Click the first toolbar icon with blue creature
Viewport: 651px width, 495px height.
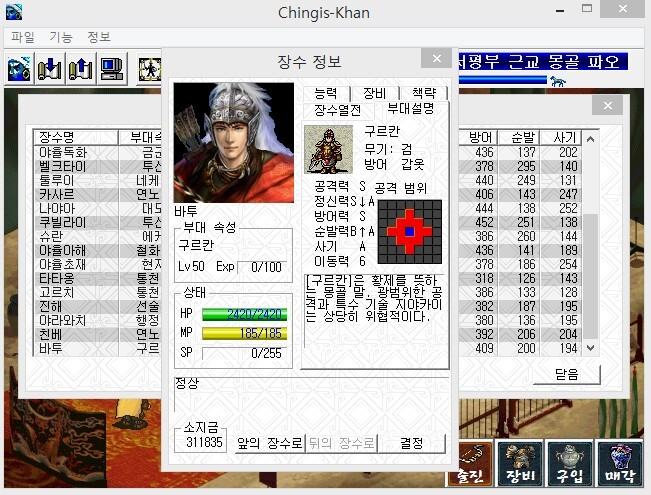(x=20, y=69)
